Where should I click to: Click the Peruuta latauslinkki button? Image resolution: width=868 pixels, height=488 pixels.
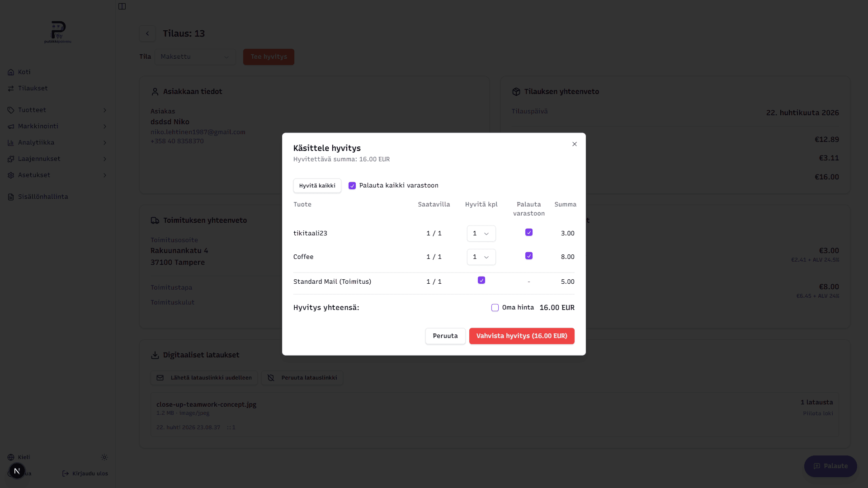(x=302, y=378)
